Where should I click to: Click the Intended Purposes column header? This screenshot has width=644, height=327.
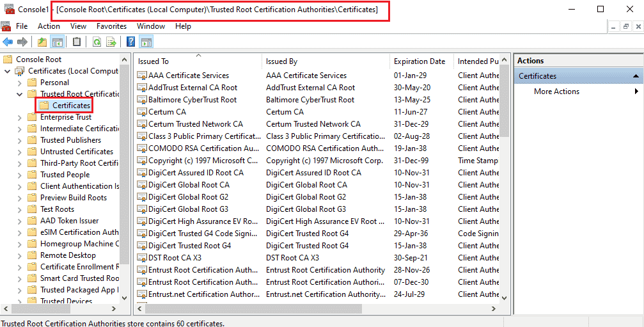click(477, 61)
